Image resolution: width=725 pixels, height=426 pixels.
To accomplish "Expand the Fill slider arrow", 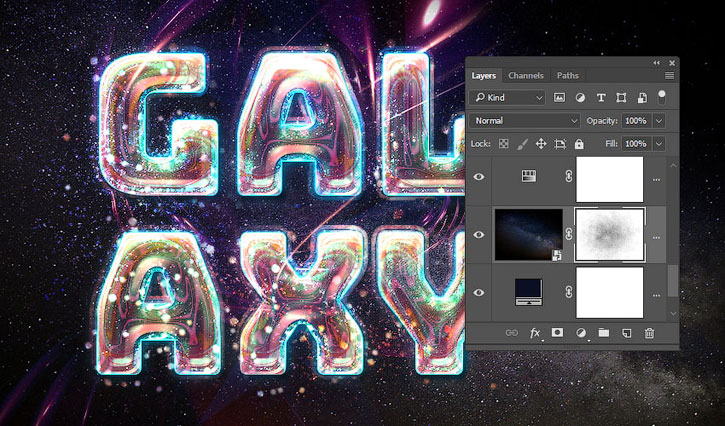I will coord(659,144).
